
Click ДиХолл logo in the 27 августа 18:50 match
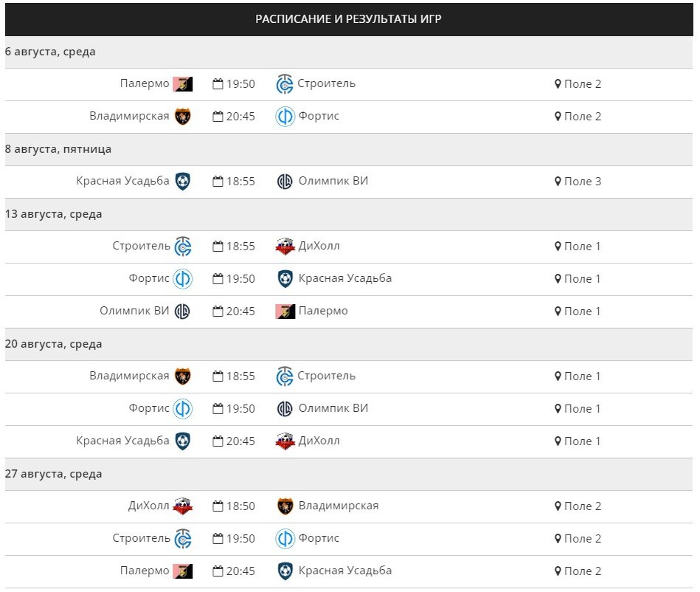pyautogui.click(x=182, y=506)
